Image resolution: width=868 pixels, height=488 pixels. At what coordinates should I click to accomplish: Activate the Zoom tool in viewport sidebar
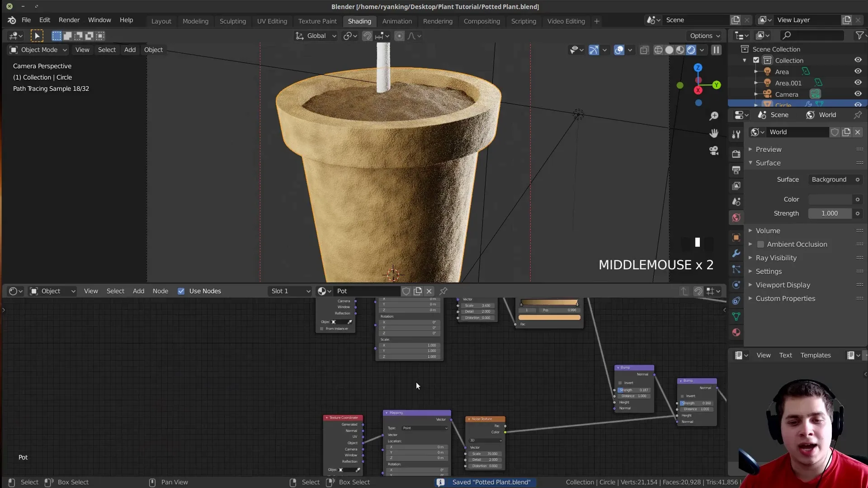(x=714, y=116)
